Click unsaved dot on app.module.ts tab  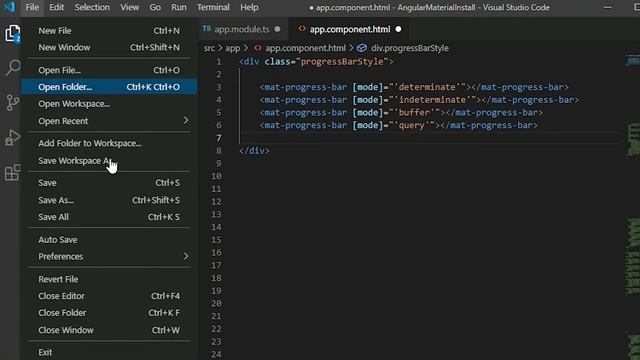(278, 29)
